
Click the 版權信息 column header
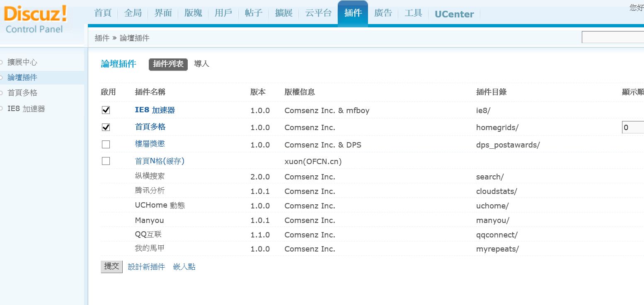299,92
